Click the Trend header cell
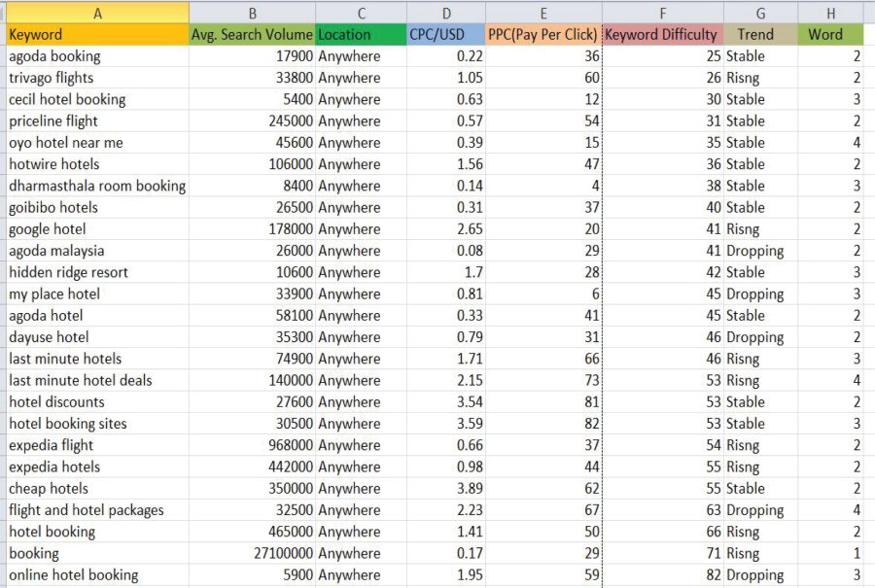 tap(760, 35)
